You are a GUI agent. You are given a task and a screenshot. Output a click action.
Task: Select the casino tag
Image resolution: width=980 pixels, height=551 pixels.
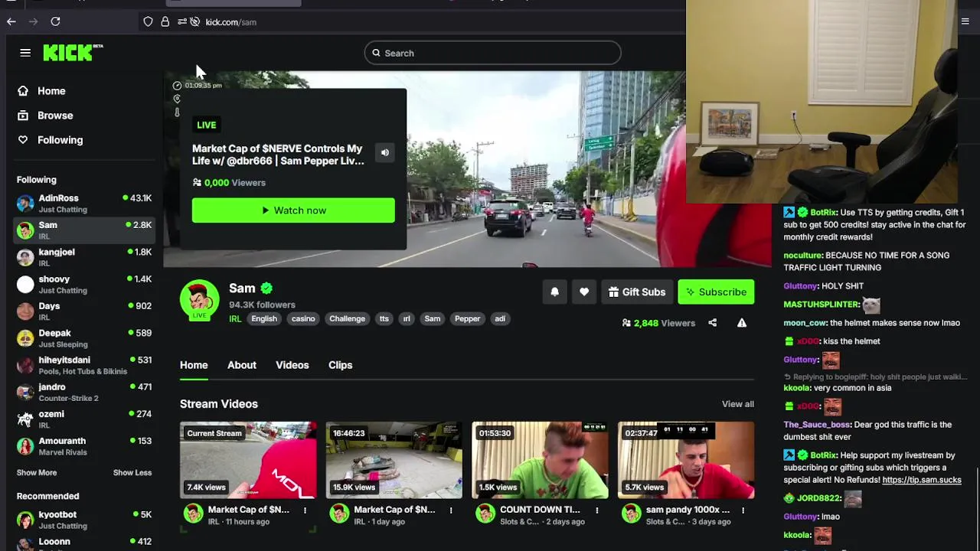[x=303, y=319]
